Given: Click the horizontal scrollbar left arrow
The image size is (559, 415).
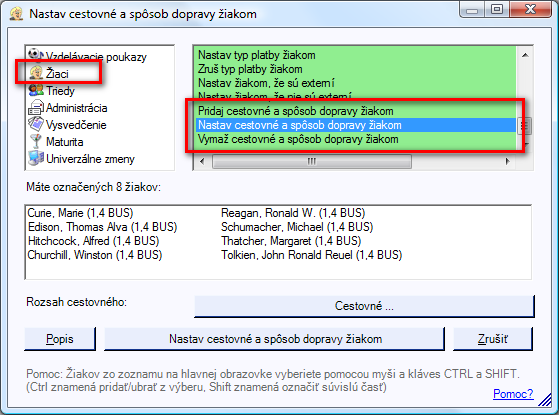Looking at the screenshot, I should (202, 162).
